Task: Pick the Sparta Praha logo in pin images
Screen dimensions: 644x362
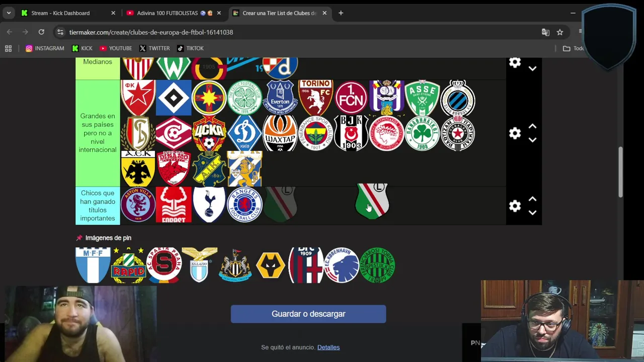Action: click(164, 265)
